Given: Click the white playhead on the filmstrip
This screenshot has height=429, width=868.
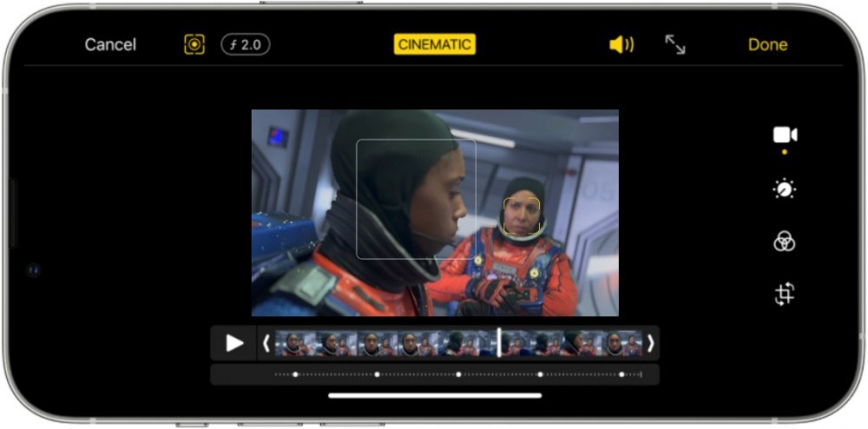Looking at the screenshot, I should pyautogui.click(x=499, y=343).
